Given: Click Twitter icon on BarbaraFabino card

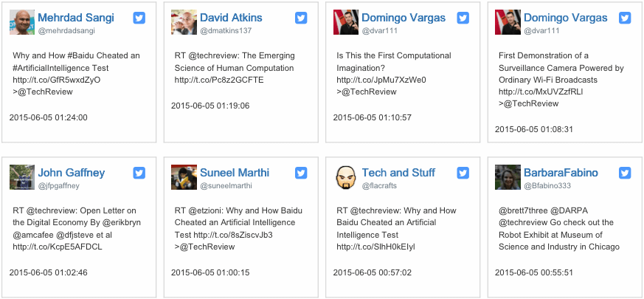Looking at the screenshot, I should click(x=625, y=173).
